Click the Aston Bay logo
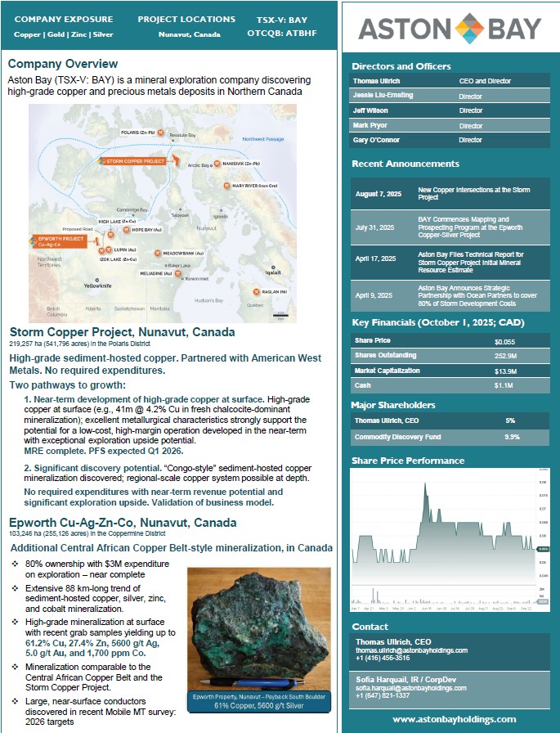The image size is (560, 733). point(450,29)
